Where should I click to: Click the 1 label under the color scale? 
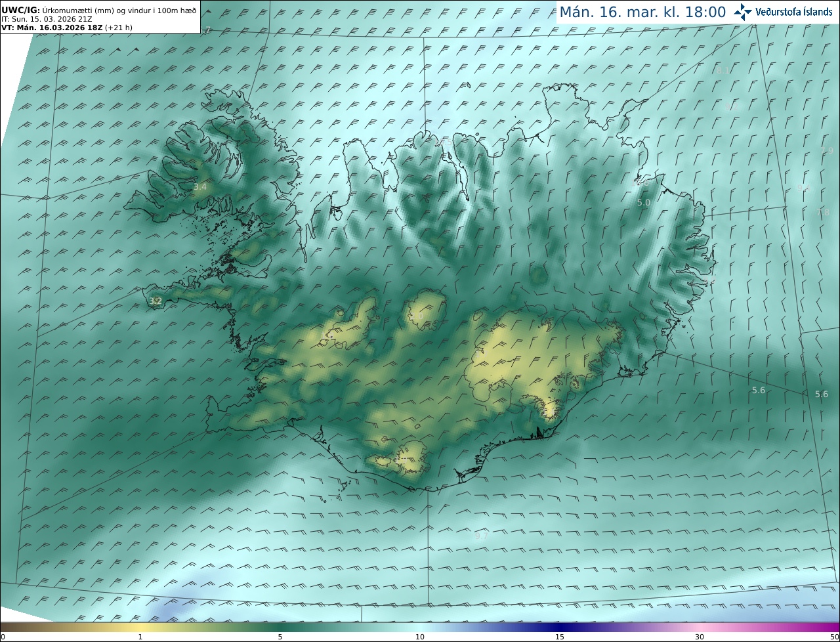click(x=140, y=637)
